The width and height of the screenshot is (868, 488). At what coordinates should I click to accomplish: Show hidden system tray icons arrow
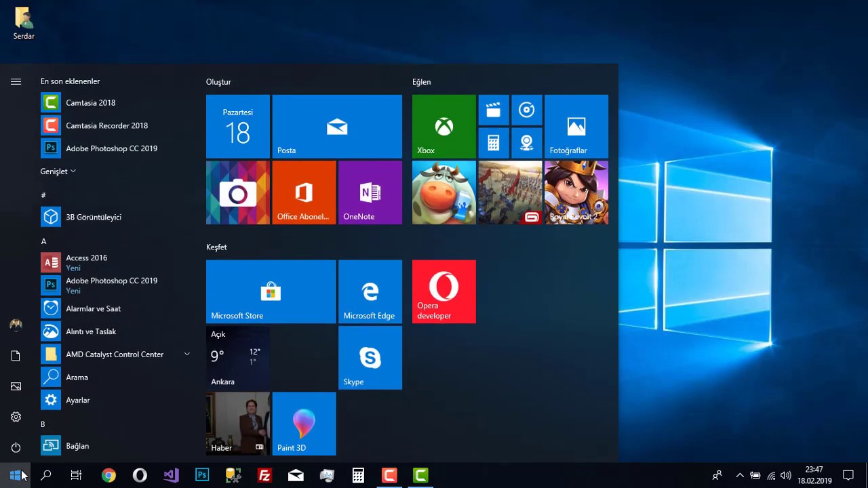coord(740,475)
